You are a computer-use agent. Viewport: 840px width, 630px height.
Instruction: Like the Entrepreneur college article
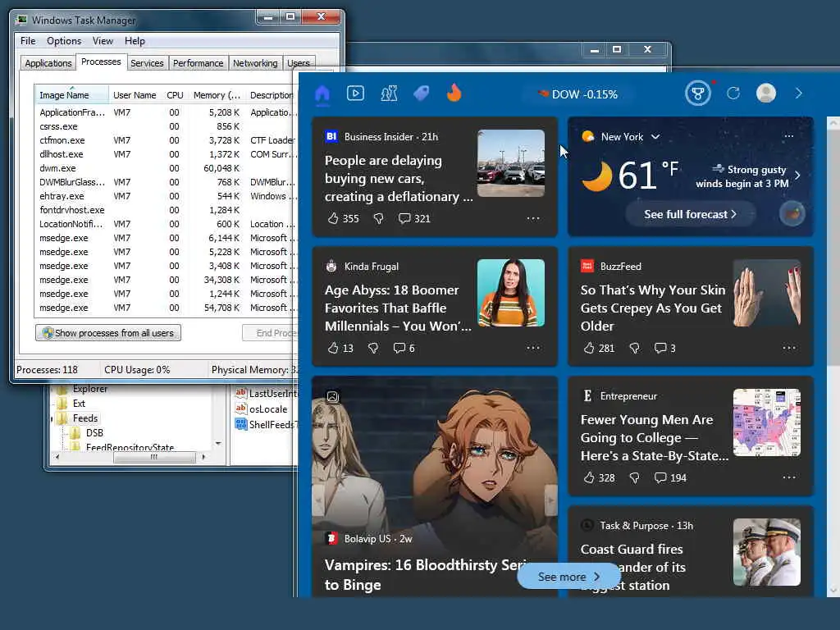[589, 478]
